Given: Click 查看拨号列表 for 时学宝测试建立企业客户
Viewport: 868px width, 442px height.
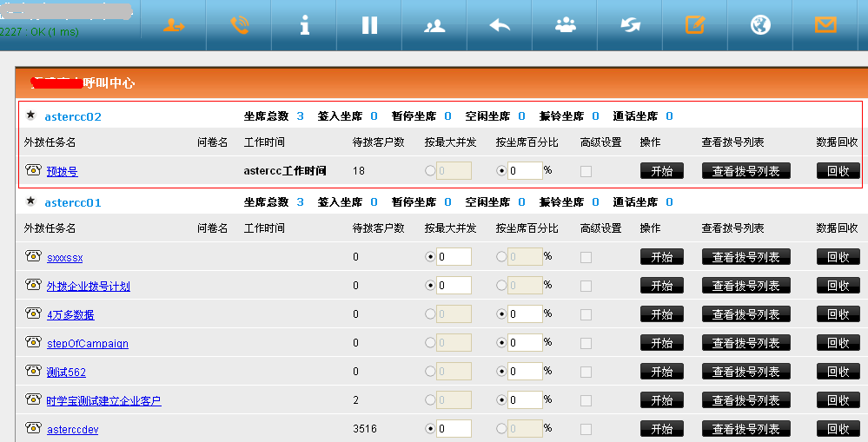Looking at the screenshot, I should pos(745,400).
